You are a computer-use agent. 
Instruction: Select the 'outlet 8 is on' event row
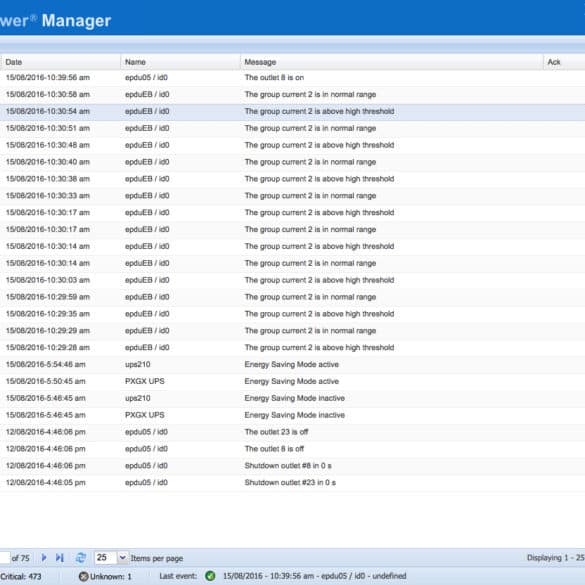pyautogui.click(x=292, y=78)
